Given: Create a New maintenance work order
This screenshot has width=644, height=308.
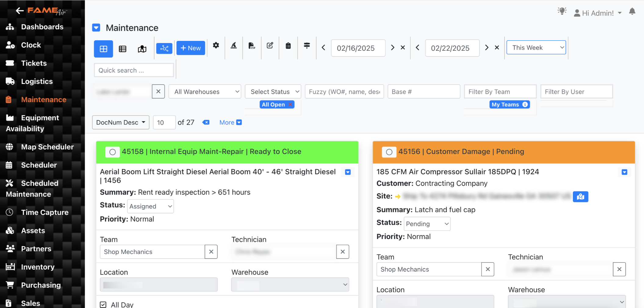Looking at the screenshot, I should 191,48.
